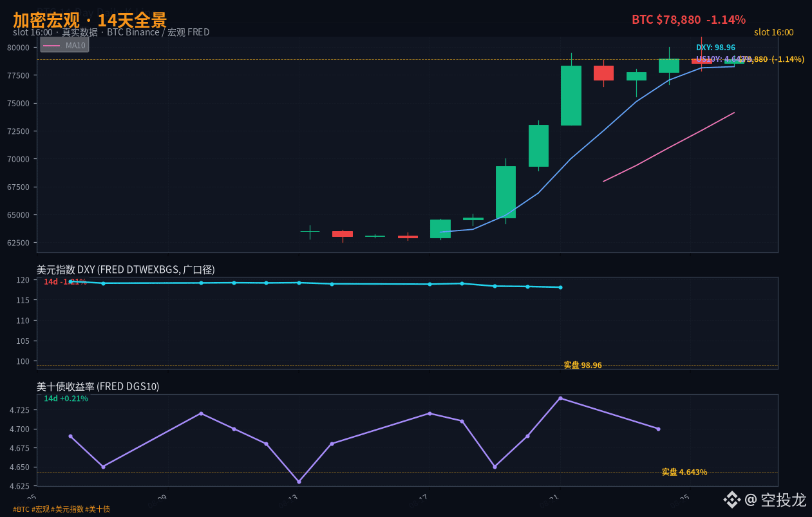Click the 67500 y-axis label

[18, 187]
